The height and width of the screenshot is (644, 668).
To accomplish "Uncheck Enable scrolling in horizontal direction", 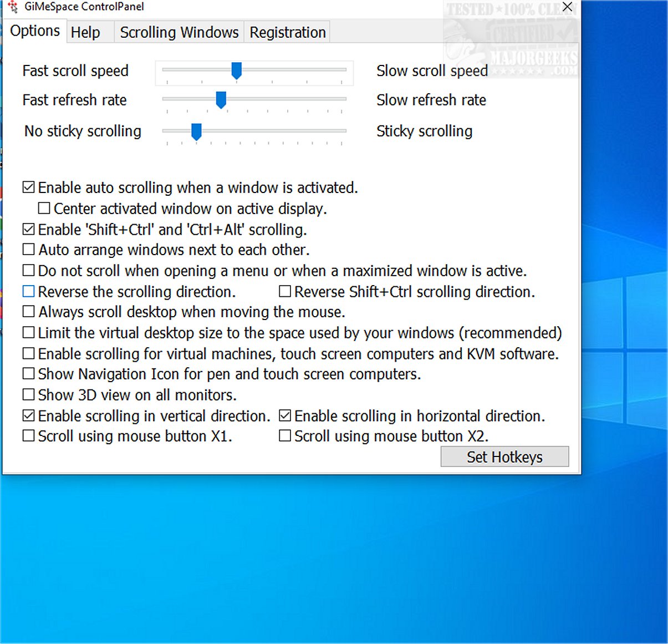I will [285, 415].
